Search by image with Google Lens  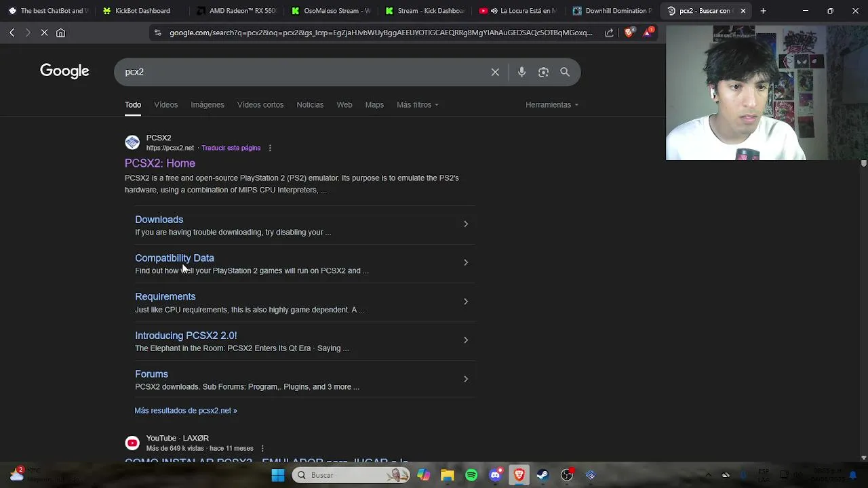click(x=543, y=72)
